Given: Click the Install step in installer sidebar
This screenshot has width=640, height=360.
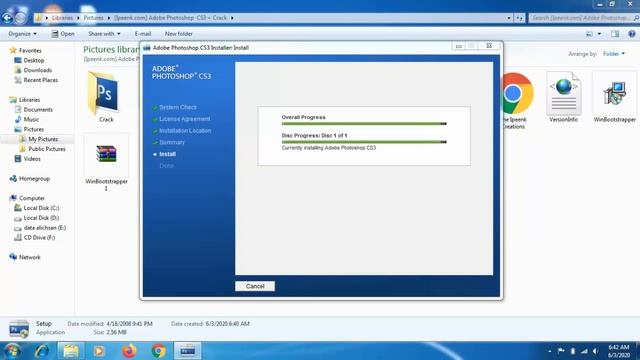Looking at the screenshot, I should point(167,154).
